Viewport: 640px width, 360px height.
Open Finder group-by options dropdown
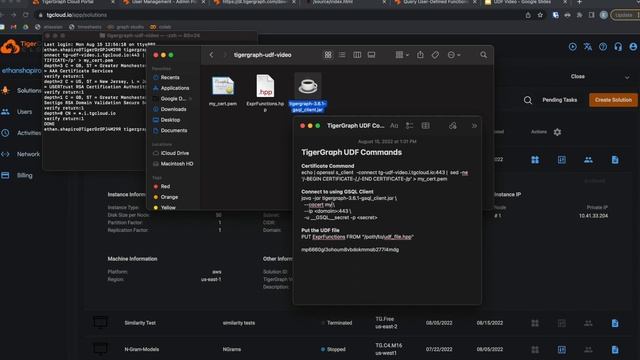(x=402, y=55)
